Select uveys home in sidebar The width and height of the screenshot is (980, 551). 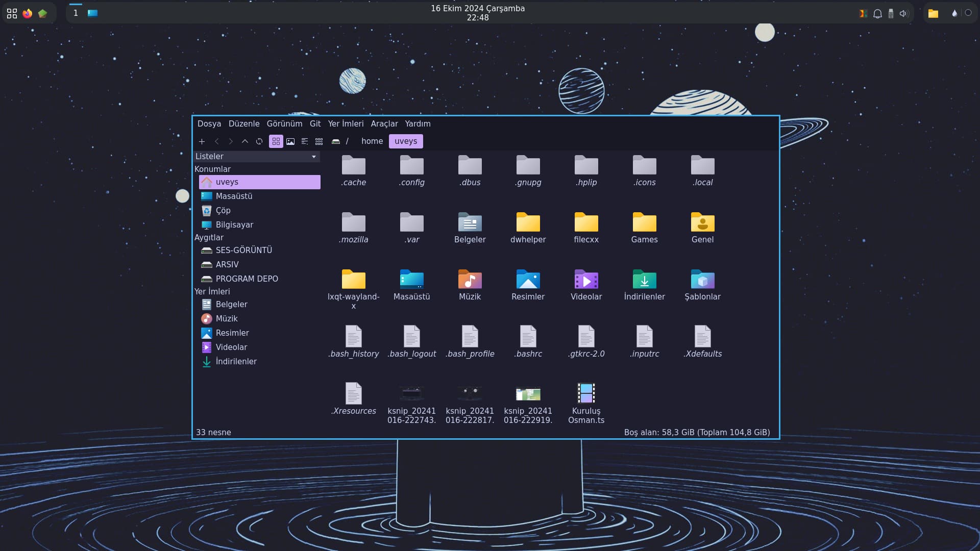pos(260,182)
